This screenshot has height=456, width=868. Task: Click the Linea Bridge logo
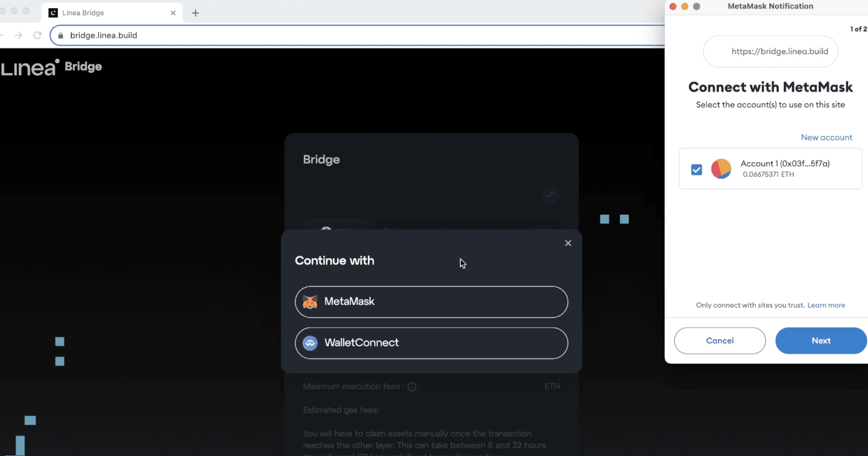tap(51, 67)
